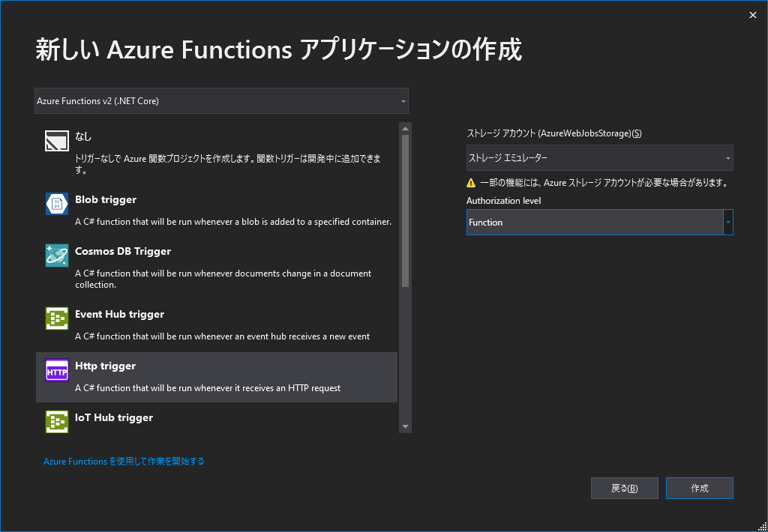Image resolution: width=768 pixels, height=532 pixels.
Task: Click the warning text about Azure ストレージ アカウント
Action: (604, 183)
